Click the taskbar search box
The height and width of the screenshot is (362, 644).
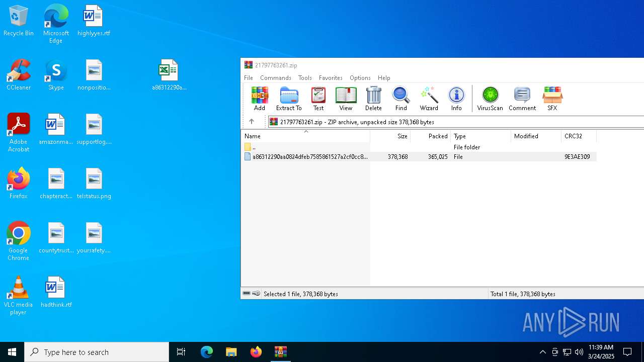97,352
